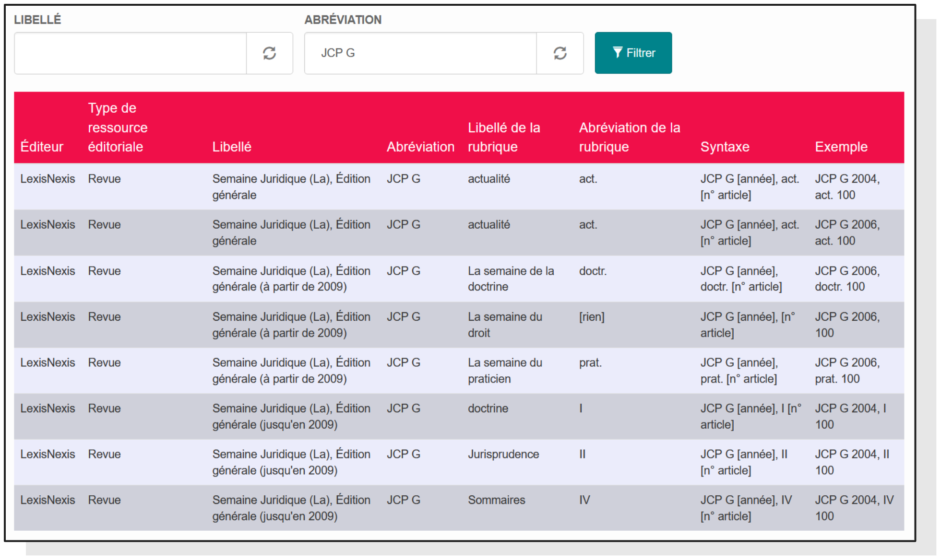Select the La semaine du praticien row
The width and height of the screenshot is (941, 560).
[432, 370]
